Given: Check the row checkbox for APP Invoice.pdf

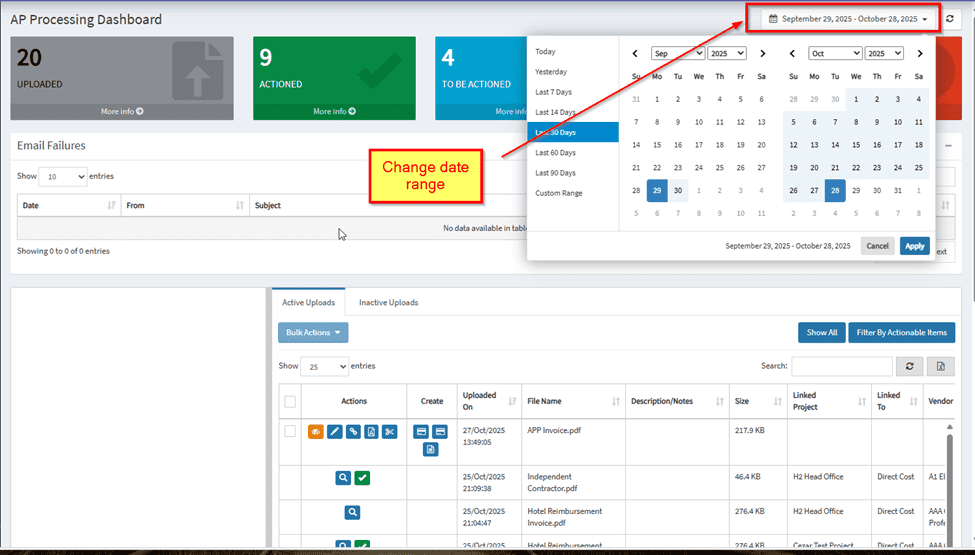Looking at the screenshot, I should [290, 431].
